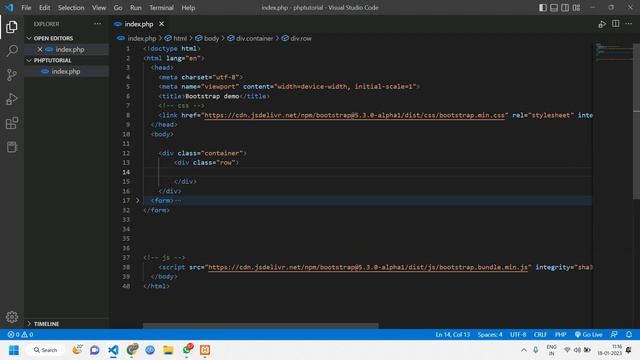Open the Windows Start menu
The image size is (640, 360).
pyautogui.click(x=14, y=350)
